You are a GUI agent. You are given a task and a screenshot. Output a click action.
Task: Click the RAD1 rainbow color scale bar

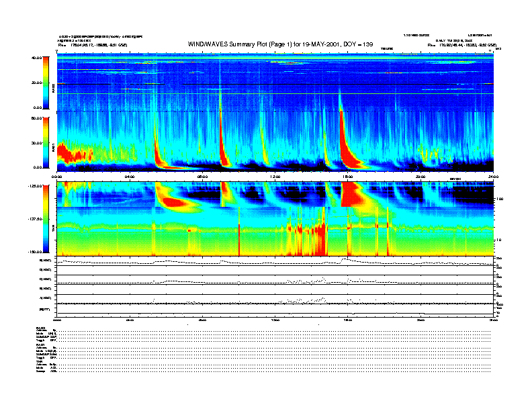(46, 142)
